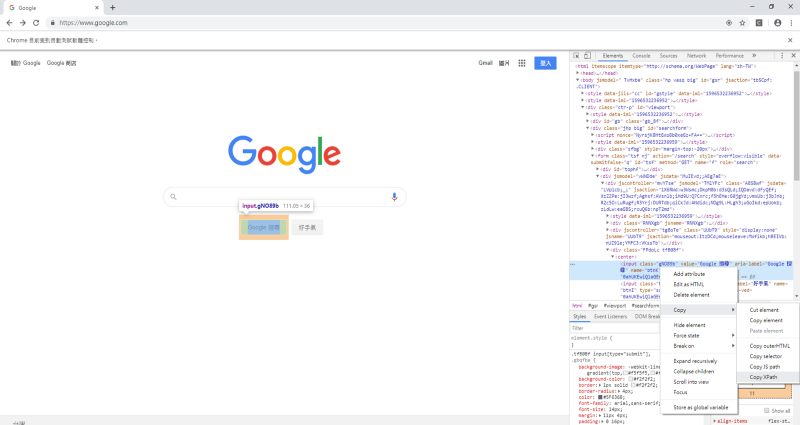This screenshot has height=425, width=800.
Task: Open the extension icon beside the profile
Action: coord(759,22)
